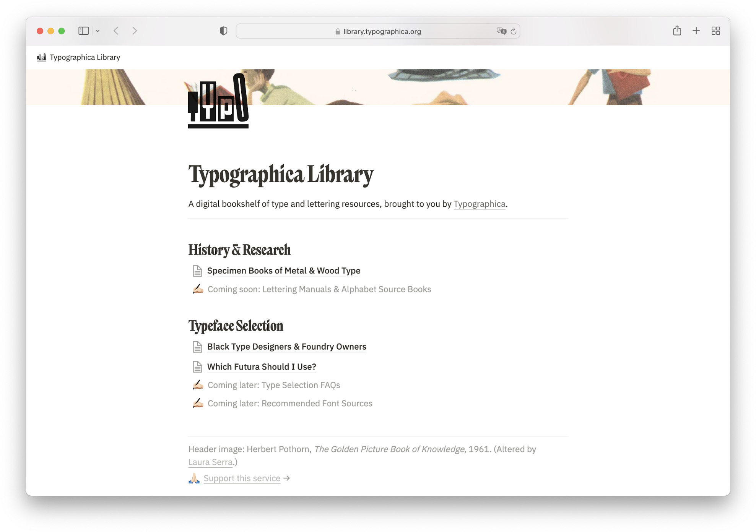Click the Coming later: Type Selection FAQs text

pyautogui.click(x=274, y=385)
